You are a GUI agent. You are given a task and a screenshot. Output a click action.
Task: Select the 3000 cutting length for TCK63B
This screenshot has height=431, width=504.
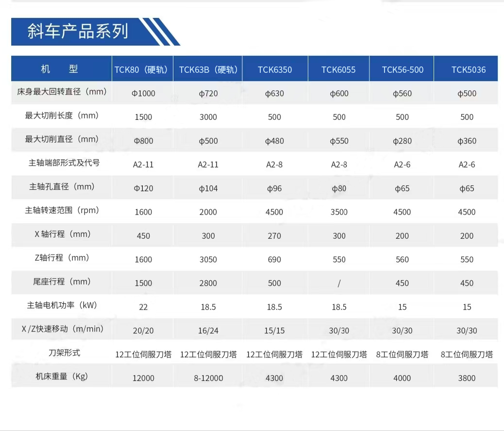pos(208,117)
